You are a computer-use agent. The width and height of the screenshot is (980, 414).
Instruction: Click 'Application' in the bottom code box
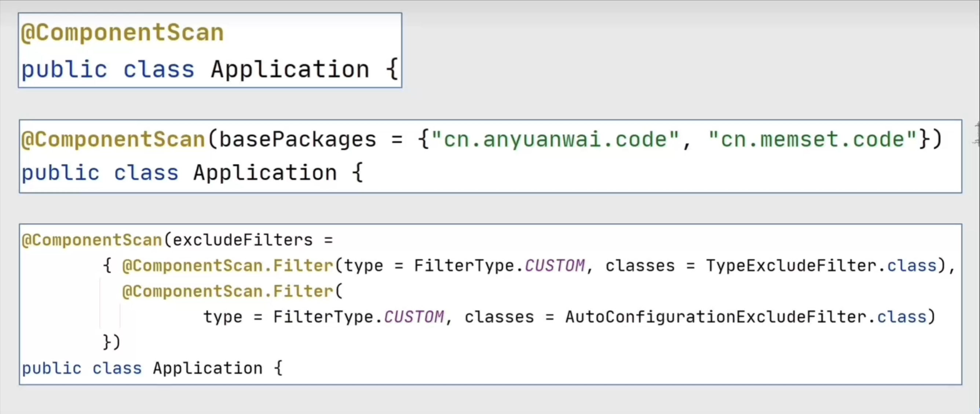click(208, 368)
